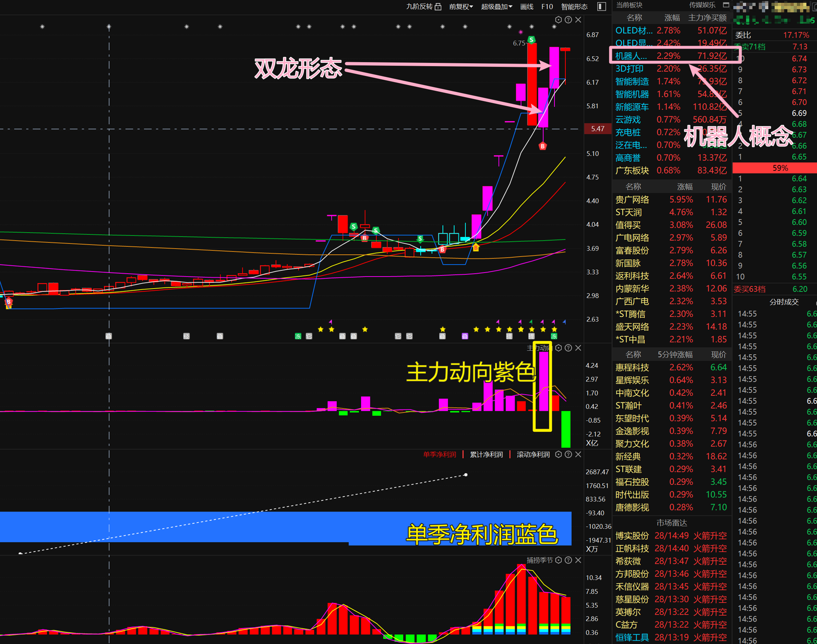The image size is (817, 644).
Task: Select the 单季净利润 display mode
Action: tap(439, 454)
